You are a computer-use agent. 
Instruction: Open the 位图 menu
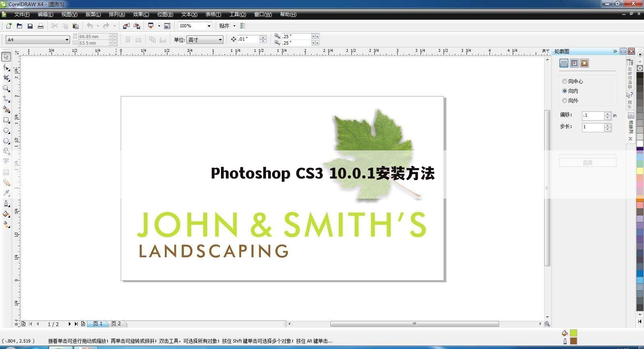(x=165, y=14)
